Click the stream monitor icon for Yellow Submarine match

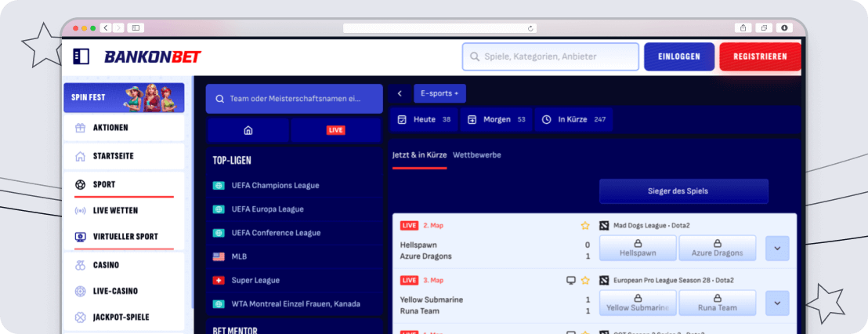571,280
